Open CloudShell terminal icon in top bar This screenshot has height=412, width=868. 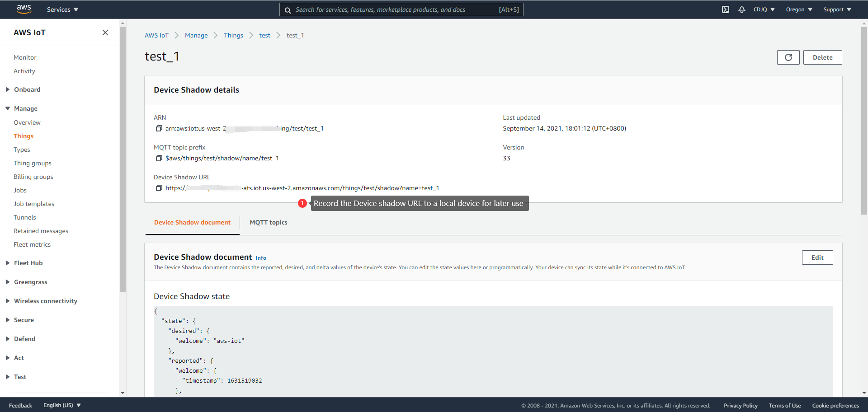[x=726, y=9]
